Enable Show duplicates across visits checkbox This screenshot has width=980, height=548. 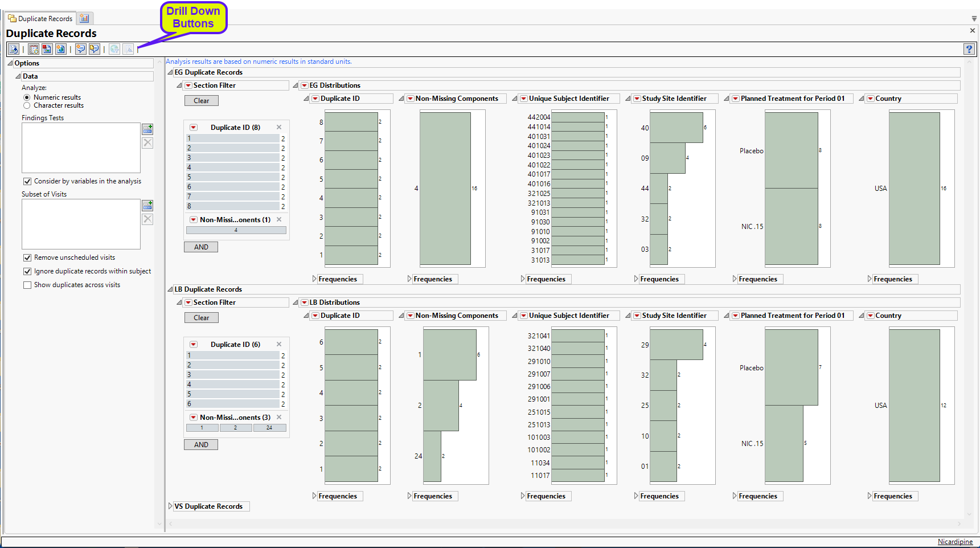point(27,285)
